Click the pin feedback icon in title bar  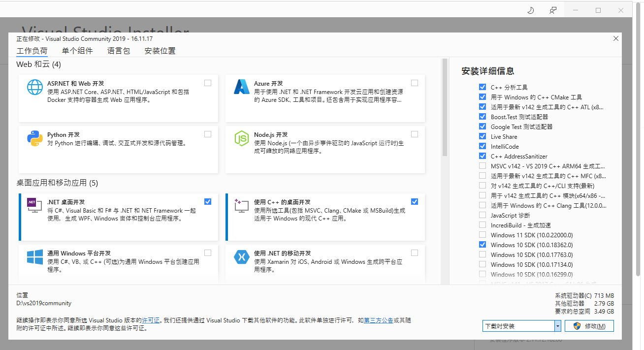click(553, 10)
